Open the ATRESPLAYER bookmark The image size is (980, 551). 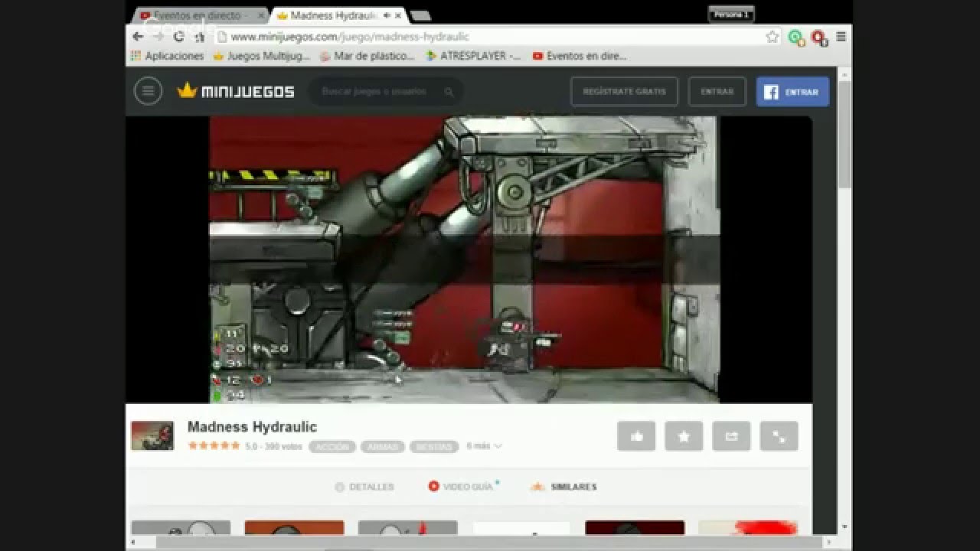click(473, 56)
